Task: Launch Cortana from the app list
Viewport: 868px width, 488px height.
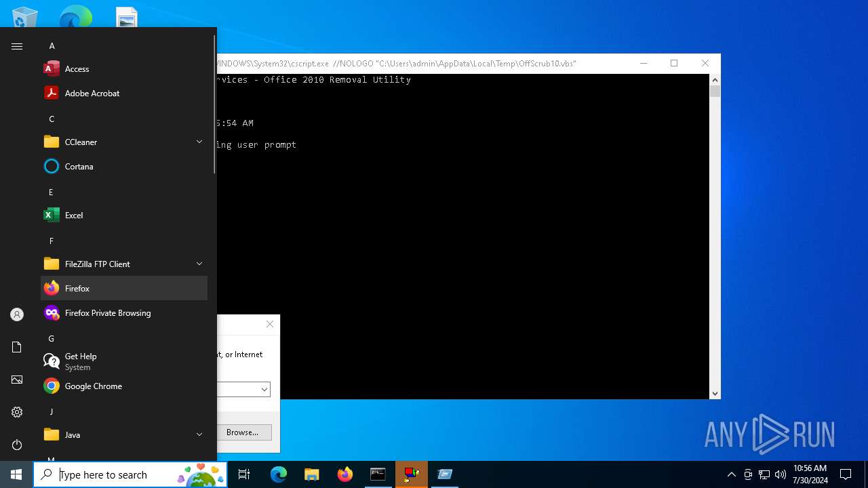Action: pyautogui.click(x=124, y=166)
